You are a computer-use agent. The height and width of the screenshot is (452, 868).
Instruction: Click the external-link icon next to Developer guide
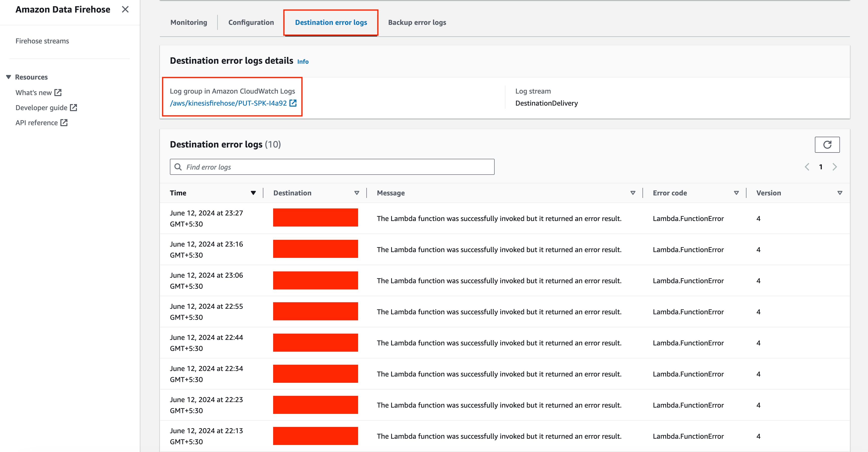(x=73, y=107)
